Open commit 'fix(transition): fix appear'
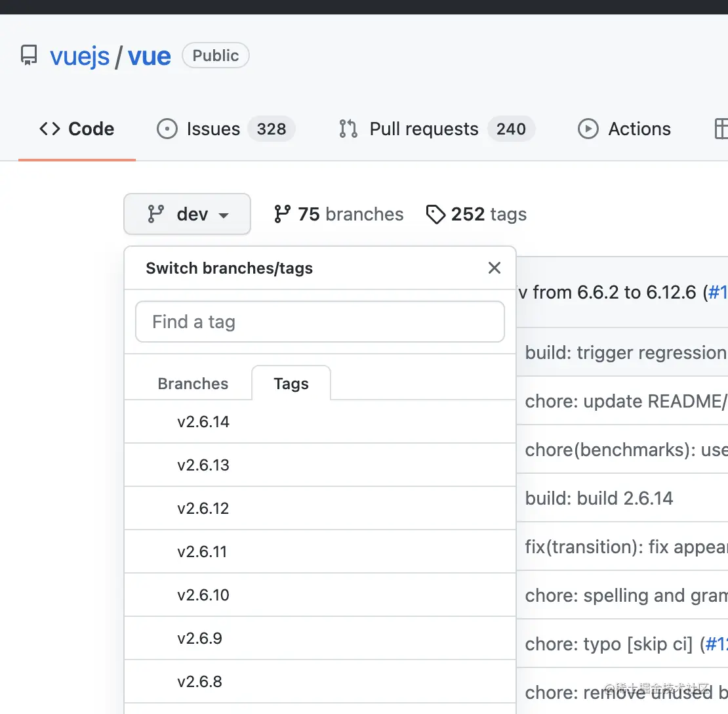The height and width of the screenshot is (714, 728). (626, 547)
